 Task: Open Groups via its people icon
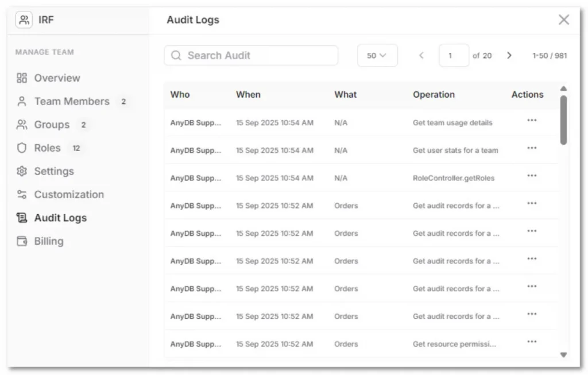tap(22, 125)
